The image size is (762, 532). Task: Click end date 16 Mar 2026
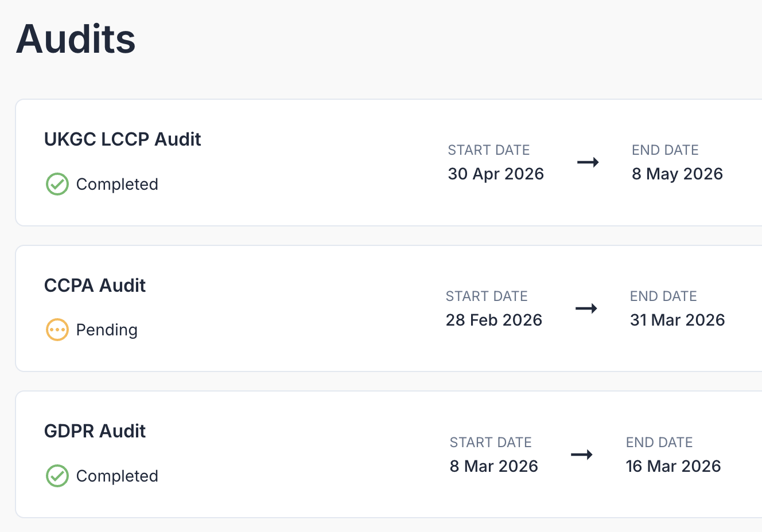click(x=674, y=466)
